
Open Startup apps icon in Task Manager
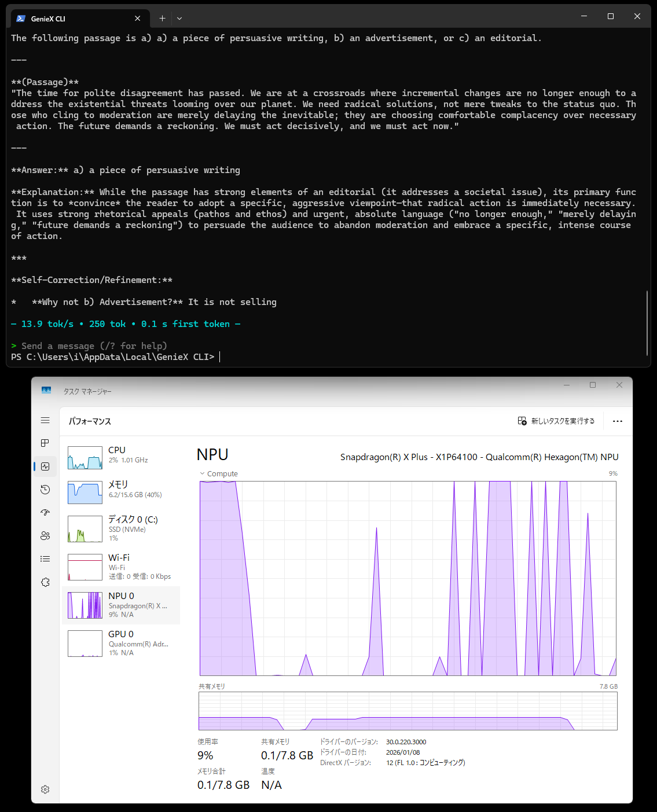(45, 513)
